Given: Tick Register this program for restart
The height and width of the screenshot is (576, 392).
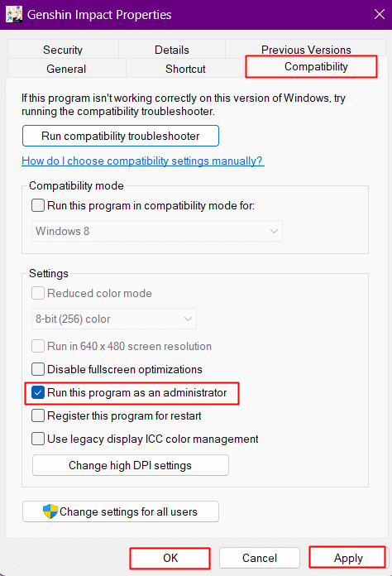Looking at the screenshot, I should 38,415.
